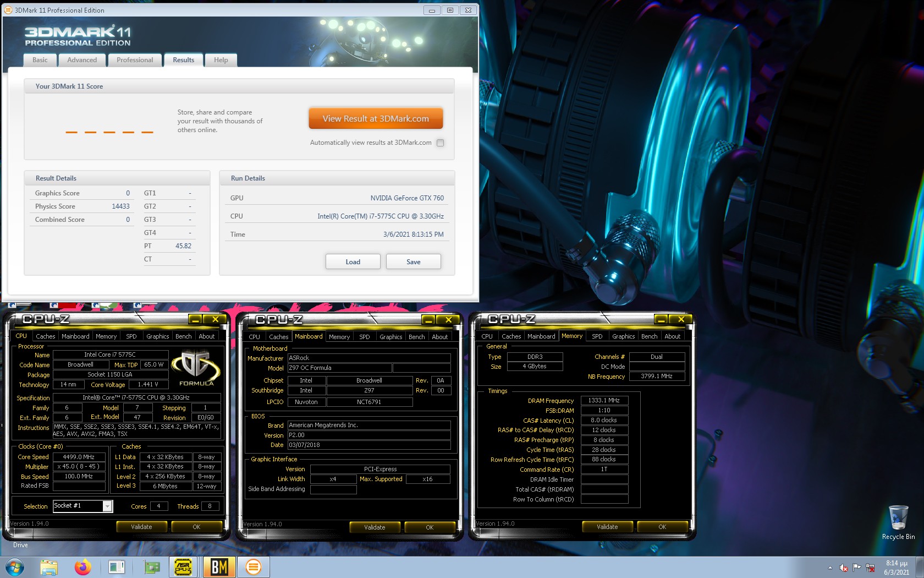Open About tab in CPU-Z CPU window
The width and height of the screenshot is (924, 578).
pyautogui.click(x=207, y=336)
